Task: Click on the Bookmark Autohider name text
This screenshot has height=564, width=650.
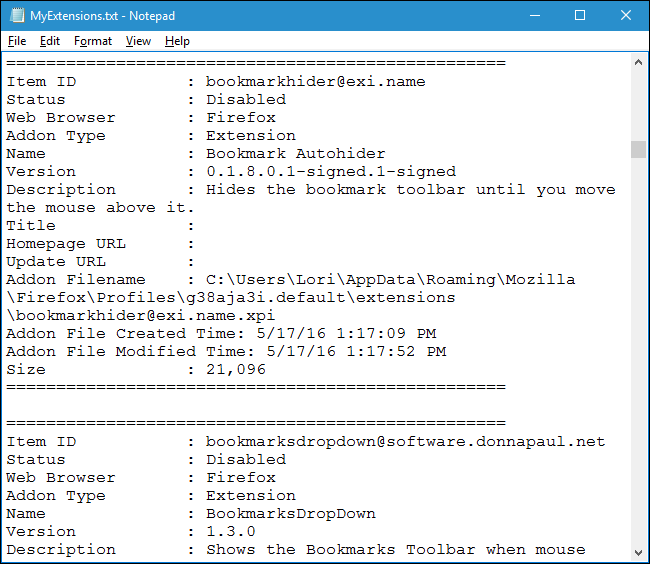Action: click(x=295, y=154)
